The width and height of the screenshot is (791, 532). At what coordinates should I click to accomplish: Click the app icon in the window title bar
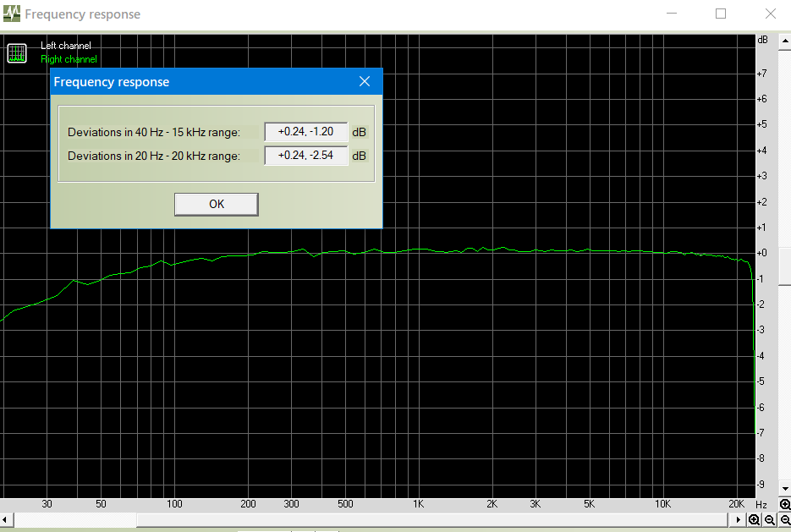tap(12, 14)
